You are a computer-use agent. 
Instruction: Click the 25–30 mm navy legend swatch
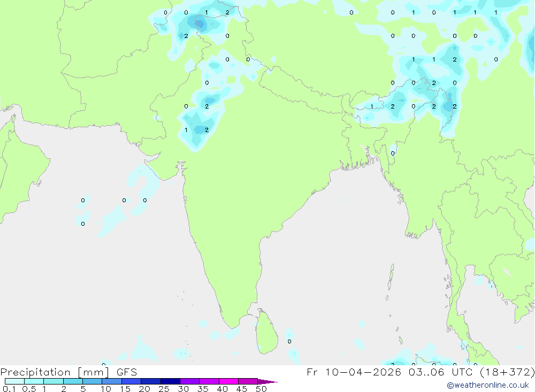click(170, 381)
